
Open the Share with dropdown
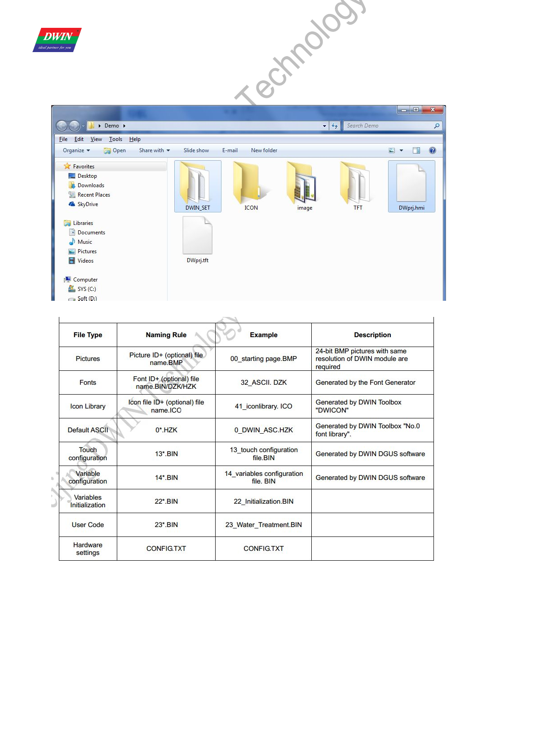coord(155,150)
